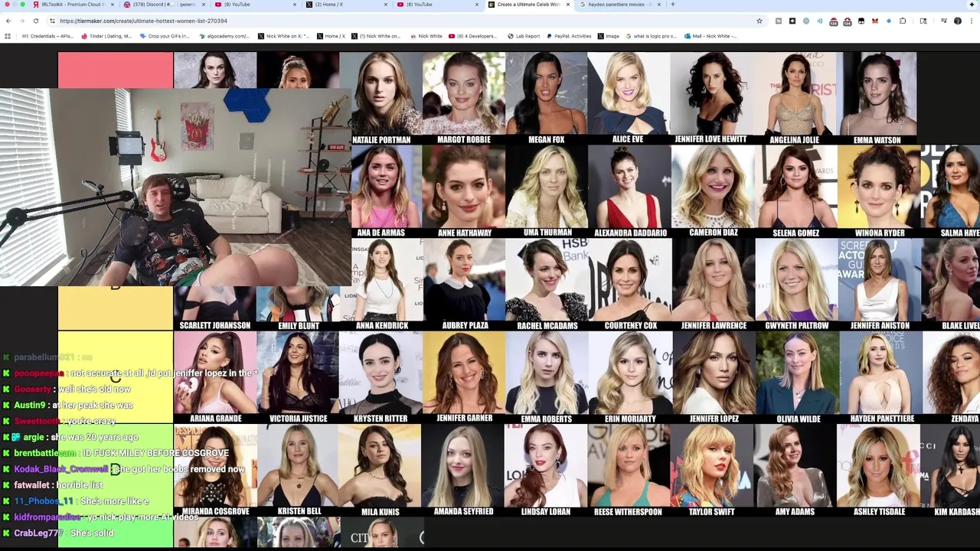Open the Mail - Nick White bookmark
The width and height of the screenshot is (980, 551).
tap(710, 36)
